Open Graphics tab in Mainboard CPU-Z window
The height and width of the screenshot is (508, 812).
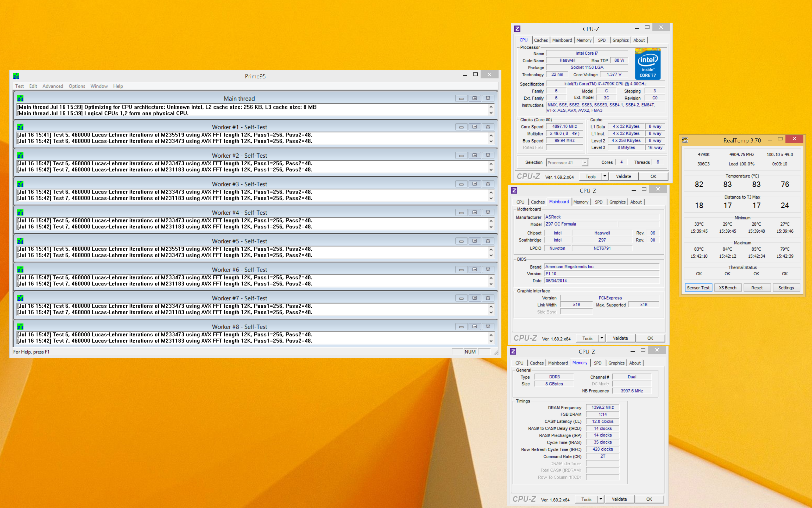[617, 202]
